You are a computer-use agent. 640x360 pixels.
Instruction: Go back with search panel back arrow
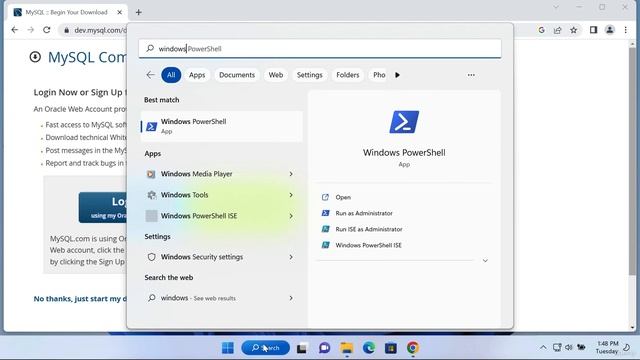click(150, 75)
